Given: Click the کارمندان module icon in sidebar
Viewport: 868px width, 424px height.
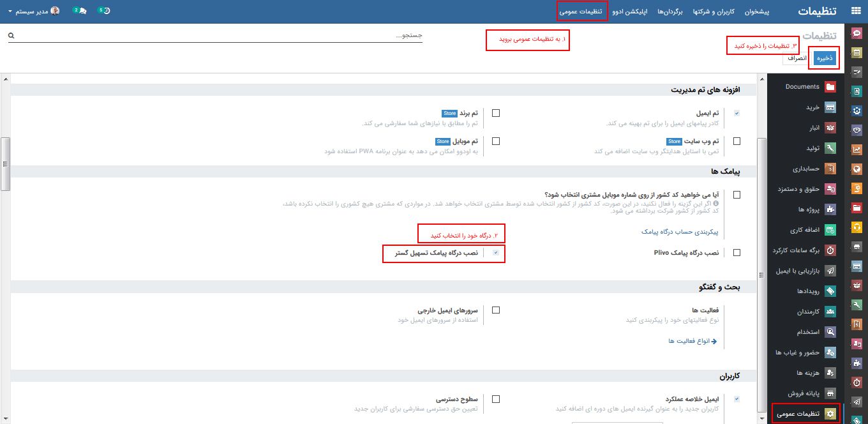Looking at the screenshot, I should point(830,312).
